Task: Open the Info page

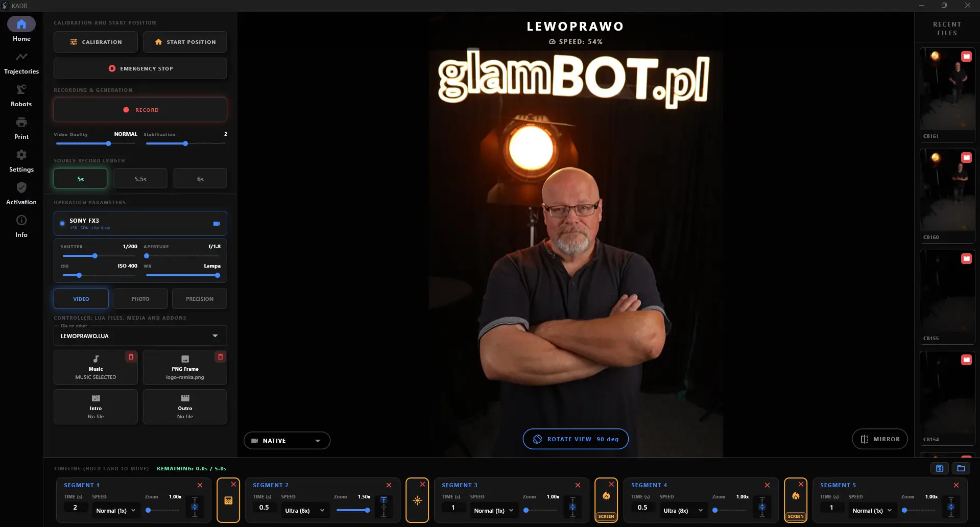Action: pyautogui.click(x=21, y=227)
